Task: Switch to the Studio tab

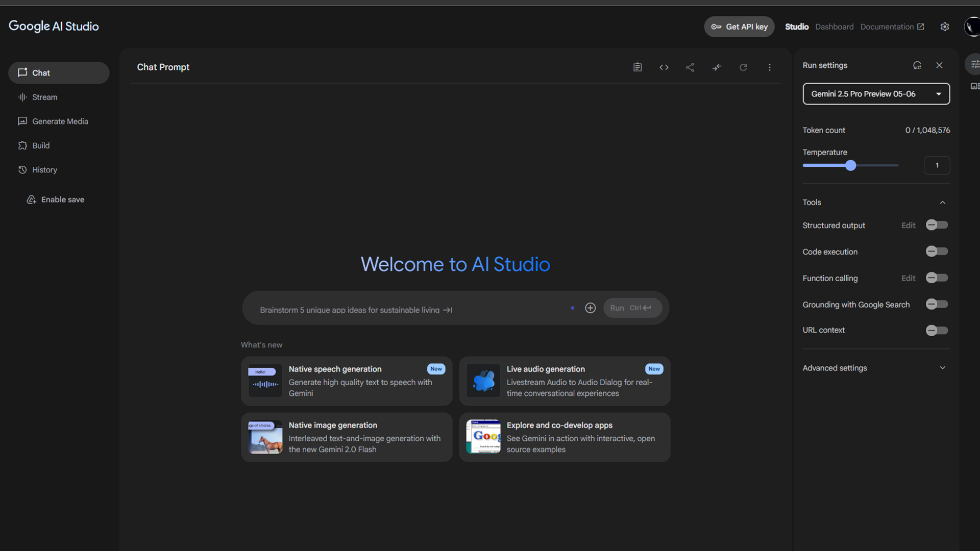Action: 797,27
